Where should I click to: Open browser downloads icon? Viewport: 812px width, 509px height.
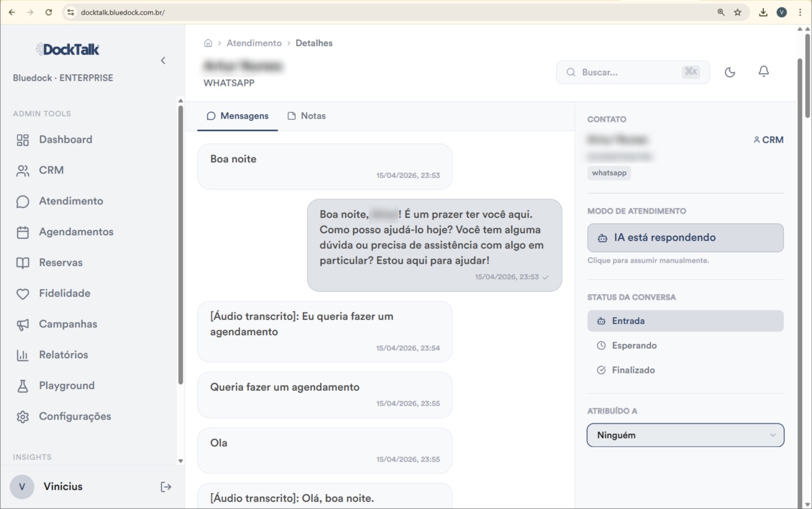tap(763, 12)
